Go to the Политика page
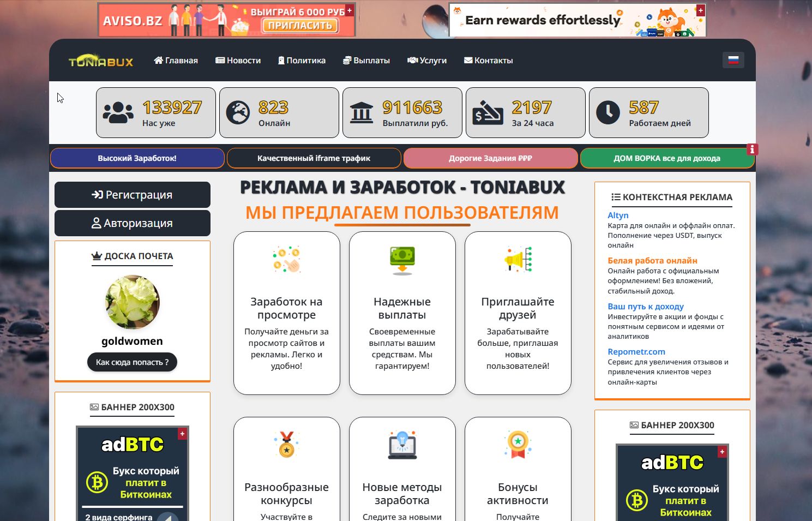812x521 pixels. pyautogui.click(x=302, y=61)
